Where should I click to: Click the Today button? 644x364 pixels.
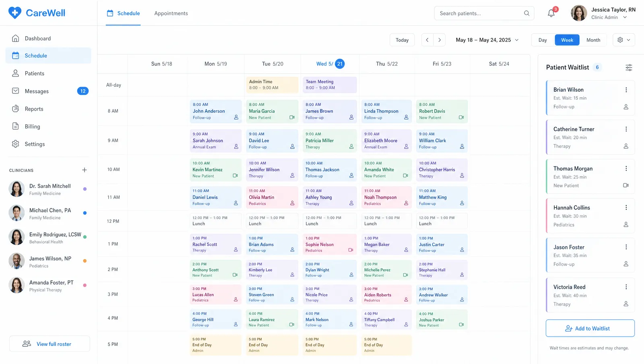point(402,40)
